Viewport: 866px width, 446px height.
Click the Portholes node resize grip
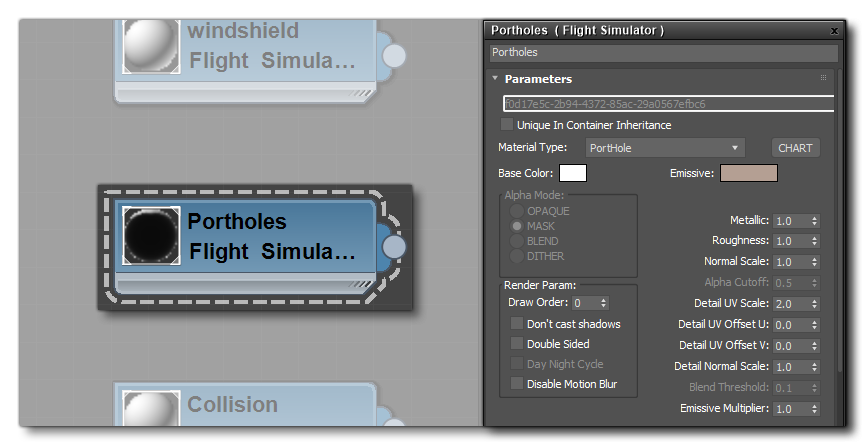click(362, 284)
